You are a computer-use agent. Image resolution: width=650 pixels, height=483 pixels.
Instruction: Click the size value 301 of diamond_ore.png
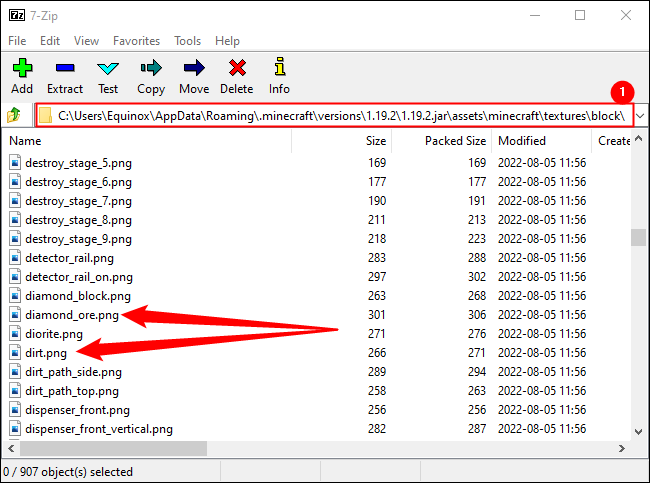point(377,315)
